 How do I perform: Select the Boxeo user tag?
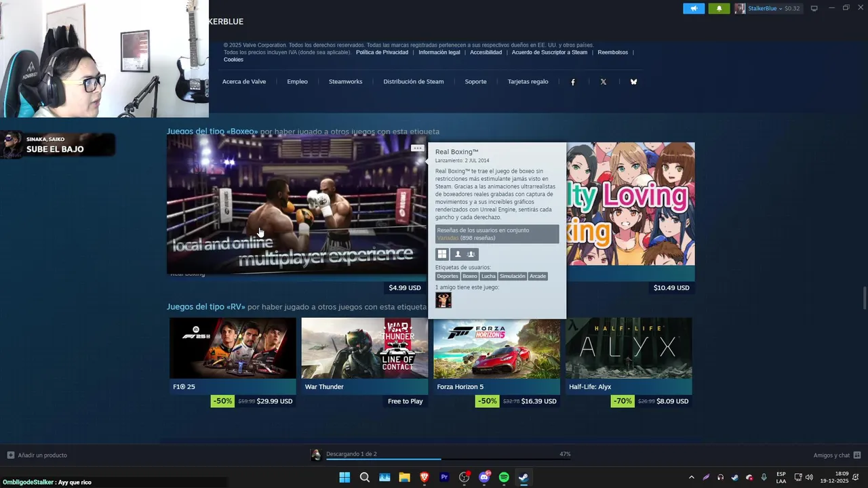(470, 277)
